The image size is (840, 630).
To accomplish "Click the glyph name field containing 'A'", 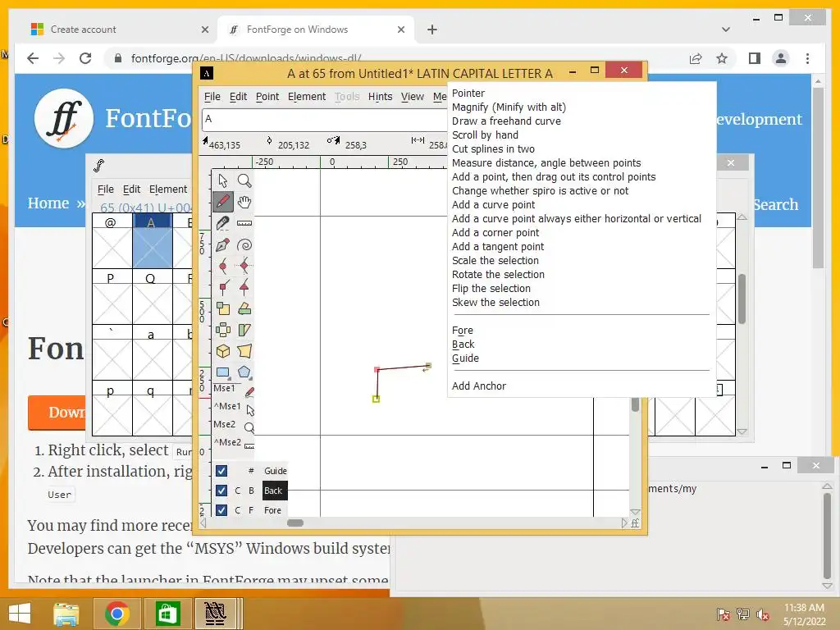I will coord(325,119).
